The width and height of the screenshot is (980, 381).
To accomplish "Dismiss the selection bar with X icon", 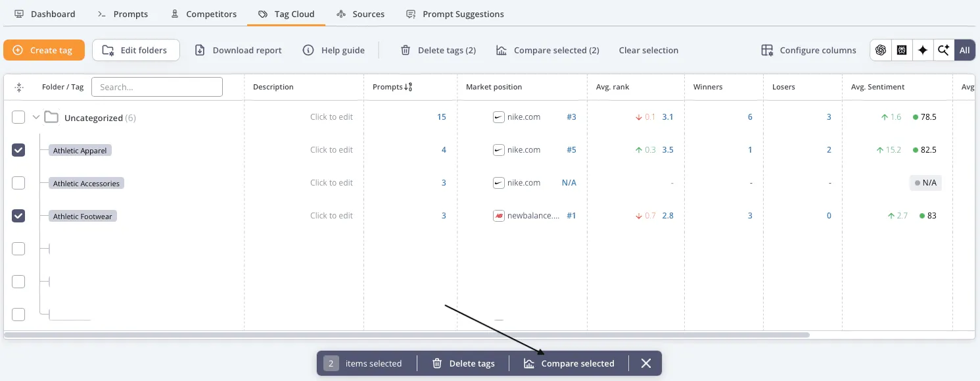I will pos(645,363).
